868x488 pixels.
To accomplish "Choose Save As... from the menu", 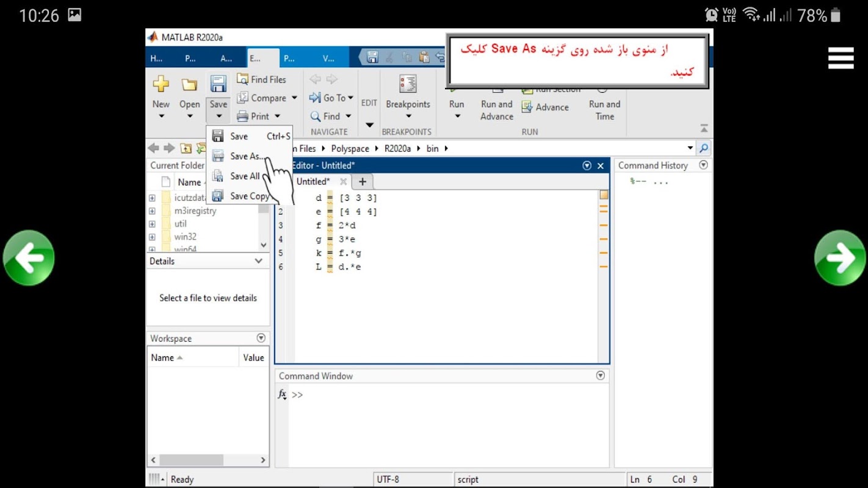I will click(x=250, y=156).
